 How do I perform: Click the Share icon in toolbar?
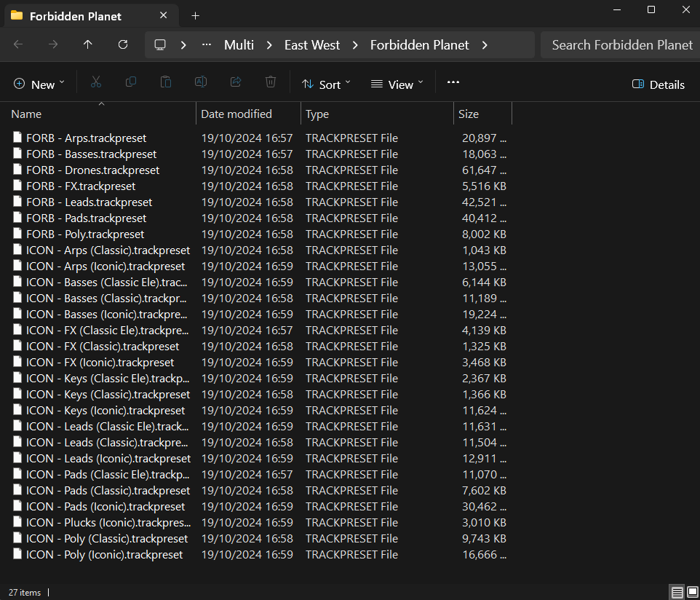[236, 82]
